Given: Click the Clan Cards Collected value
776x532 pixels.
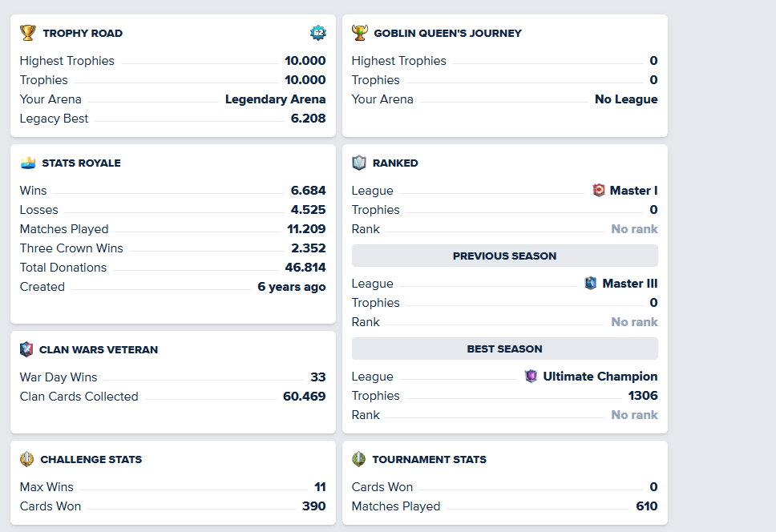Looking at the screenshot, I should point(304,397).
